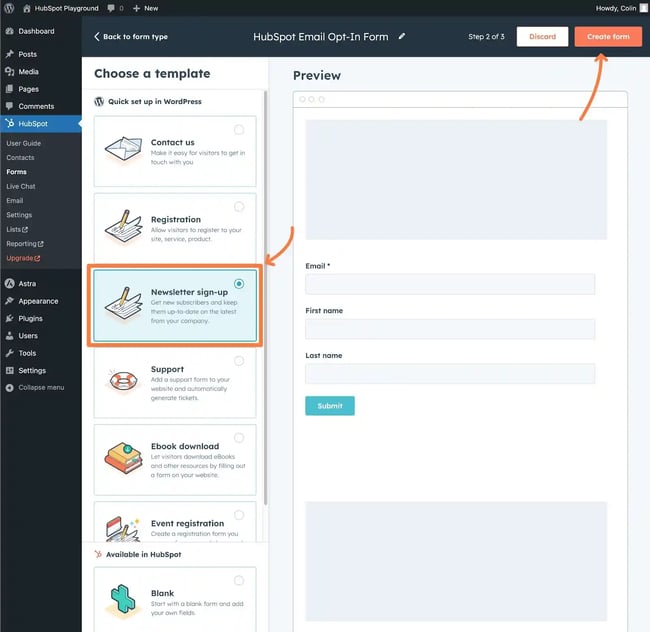This screenshot has width=650, height=632.
Task: Open Live Chat in HubSpot submenu
Action: point(21,186)
